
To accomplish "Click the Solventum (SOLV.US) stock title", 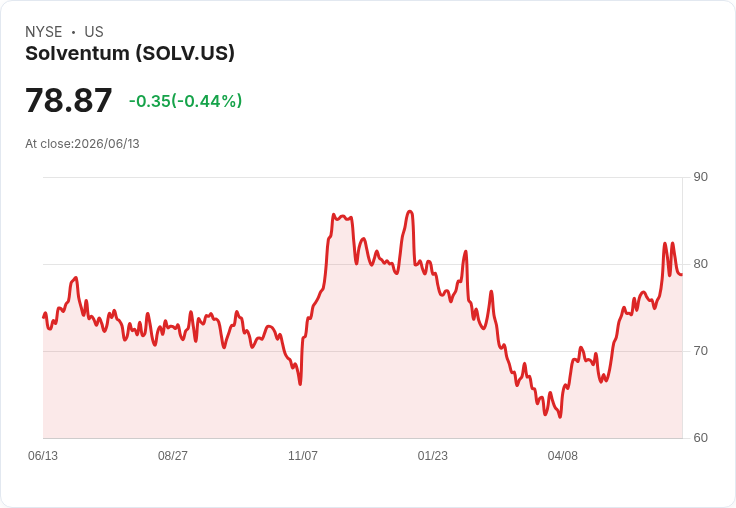I will coord(130,54).
